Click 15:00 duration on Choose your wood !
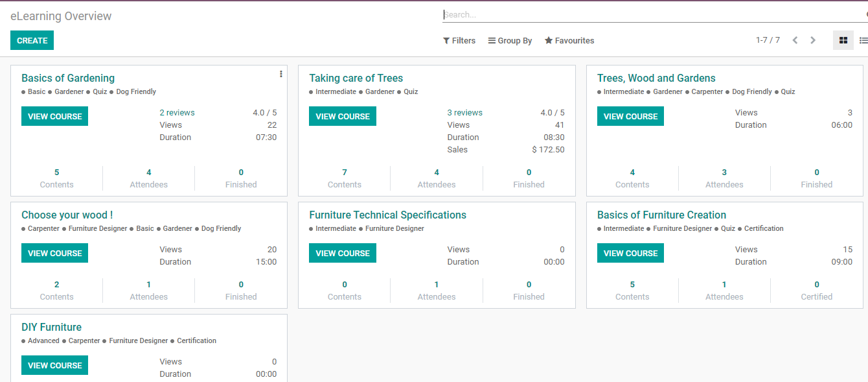This screenshot has width=868, height=382. (x=266, y=261)
